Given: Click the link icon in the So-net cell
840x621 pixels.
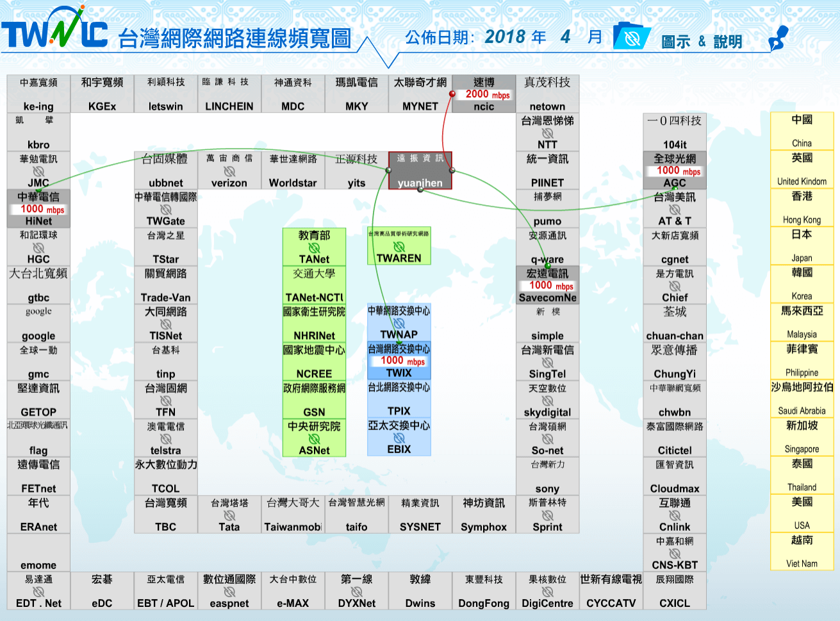Looking at the screenshot, I should (x=547, y=439).
